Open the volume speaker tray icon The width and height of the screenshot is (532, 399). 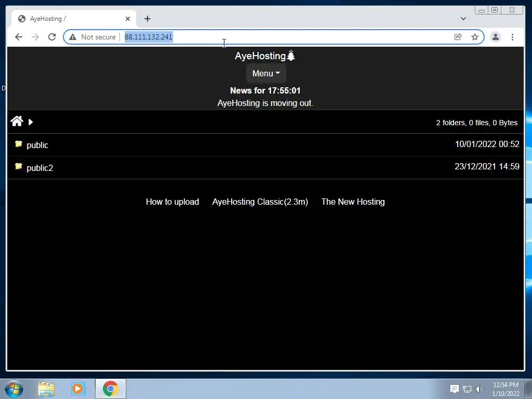tap(480, 389)
